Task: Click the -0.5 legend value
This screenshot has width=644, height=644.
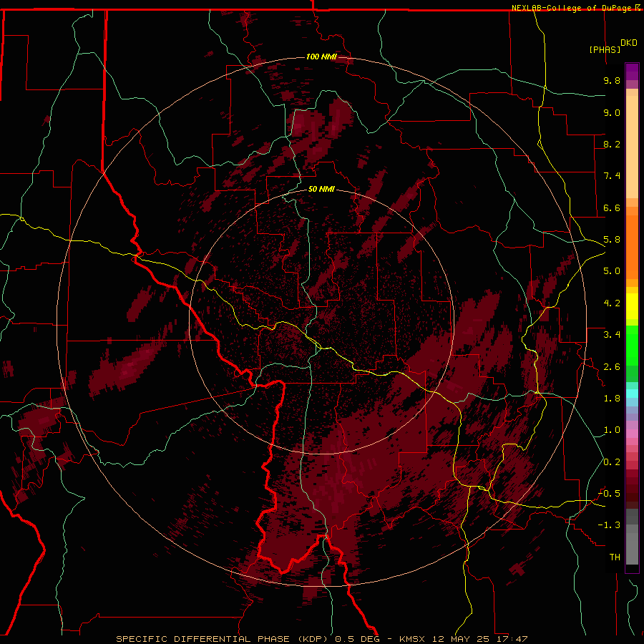Action: pyautogui.click(x=609, y=494)
